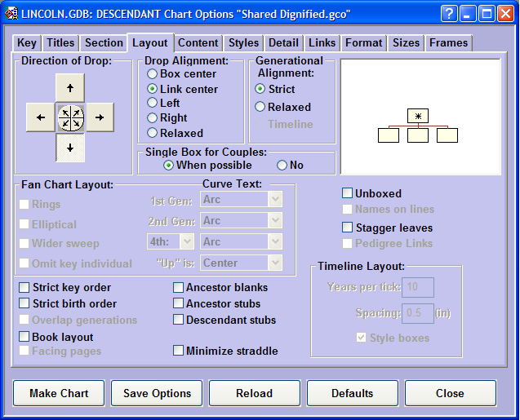Image resolution: width=520 pixels, height=420 pixels.
Task: Click the help question mark title icon
Action: tap(449, 14)
